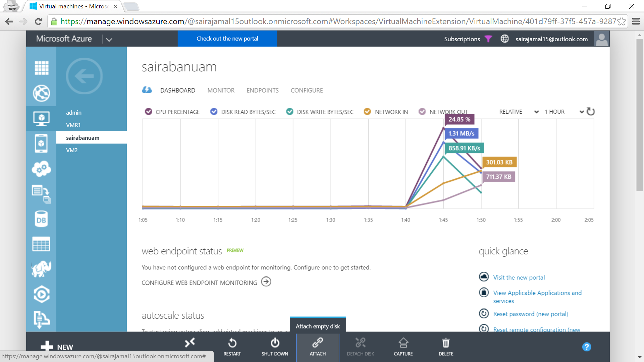Open the help question mark icon
644x362 pixels.
point(586,347)
